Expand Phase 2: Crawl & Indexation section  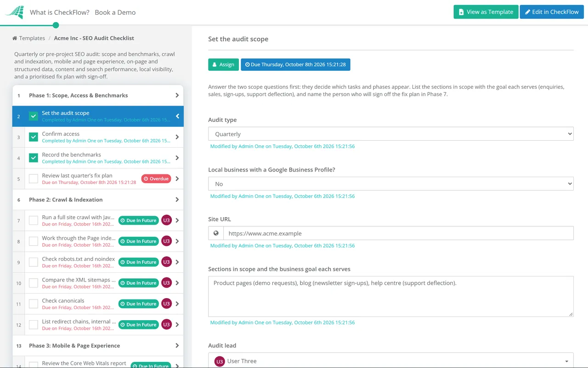[98, 200]
